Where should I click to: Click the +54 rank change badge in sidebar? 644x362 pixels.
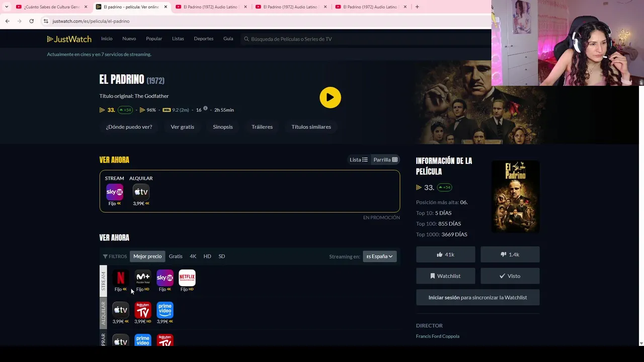pos(444,188)
